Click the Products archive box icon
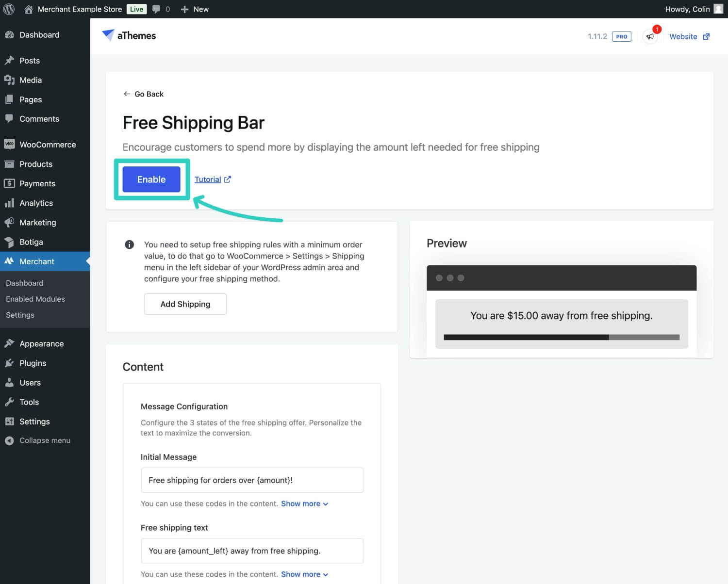728x584 pixels. [9, 164]
